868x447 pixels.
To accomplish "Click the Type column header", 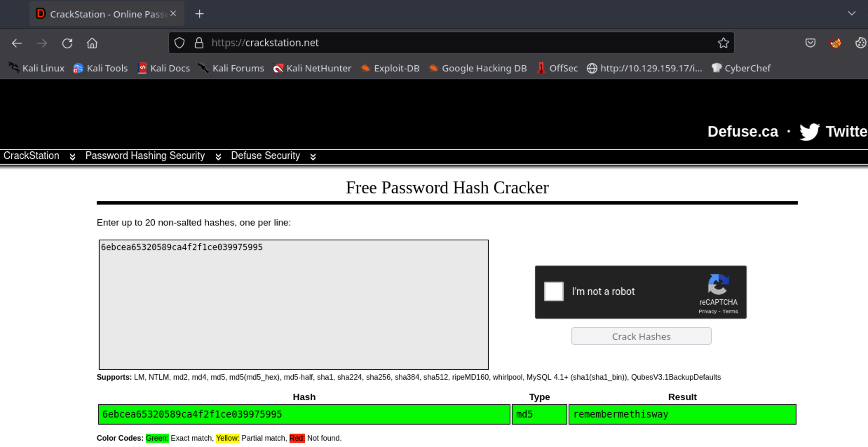I will pyautogui.click(x=540, y=397).
